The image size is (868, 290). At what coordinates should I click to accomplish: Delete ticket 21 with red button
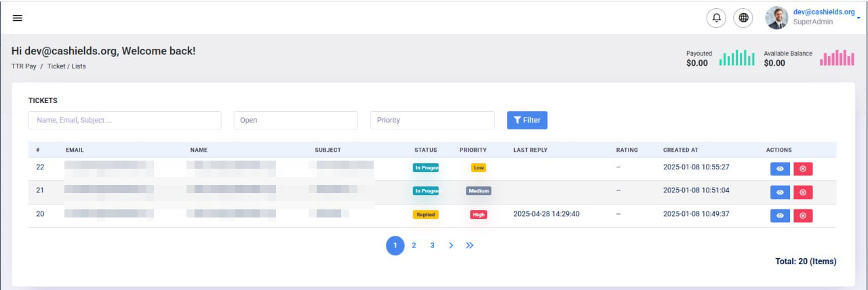[x=802, y=192]
